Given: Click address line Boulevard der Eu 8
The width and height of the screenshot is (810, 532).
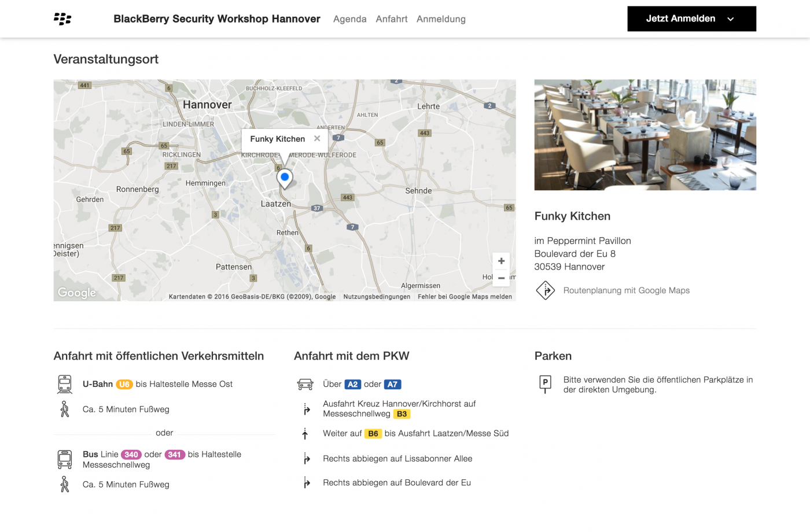Looking at the screenshot, I should click(575, 254).
